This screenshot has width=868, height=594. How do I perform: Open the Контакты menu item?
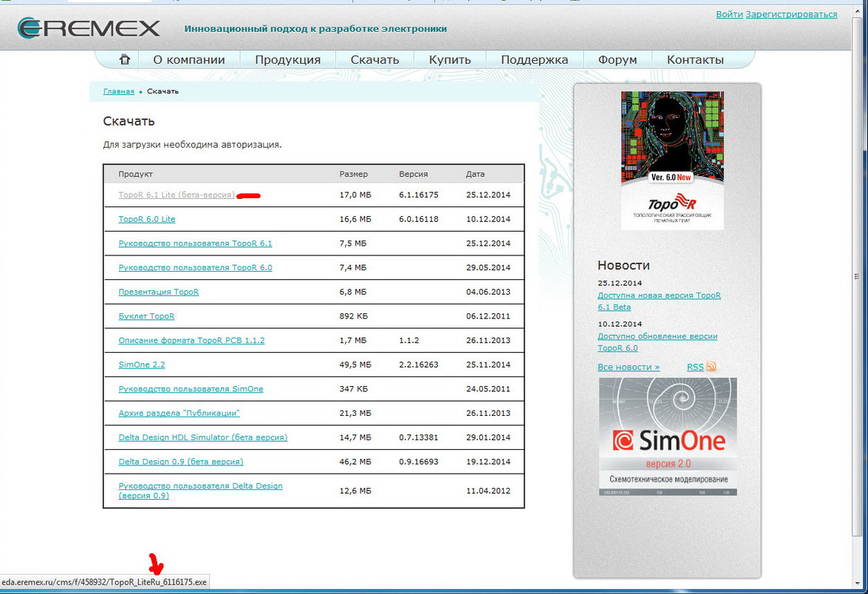point(695,60)
